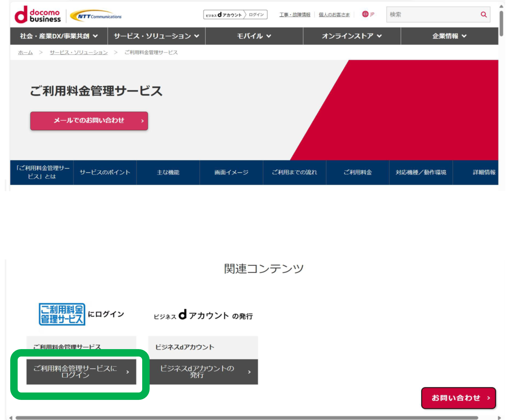Open the 工事・故障情報 link
512x420 pixels.
[295, 14]
